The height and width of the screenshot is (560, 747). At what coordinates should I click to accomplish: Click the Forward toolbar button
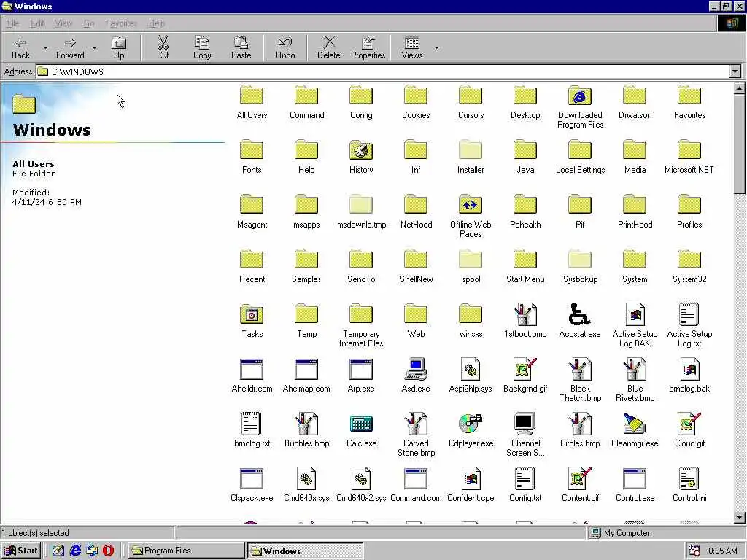(x=70, y=47)
